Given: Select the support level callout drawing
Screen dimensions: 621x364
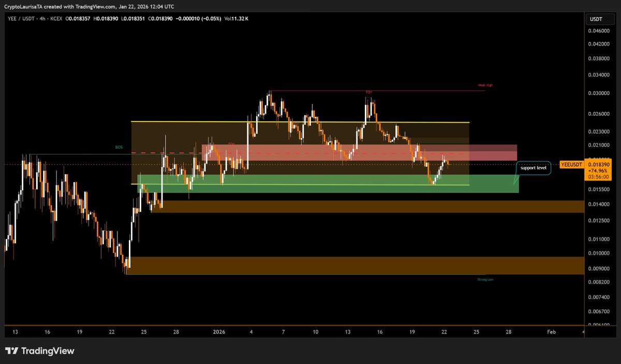Looking at the screenshot, I should pyautogui.click(x=533, y=168).
